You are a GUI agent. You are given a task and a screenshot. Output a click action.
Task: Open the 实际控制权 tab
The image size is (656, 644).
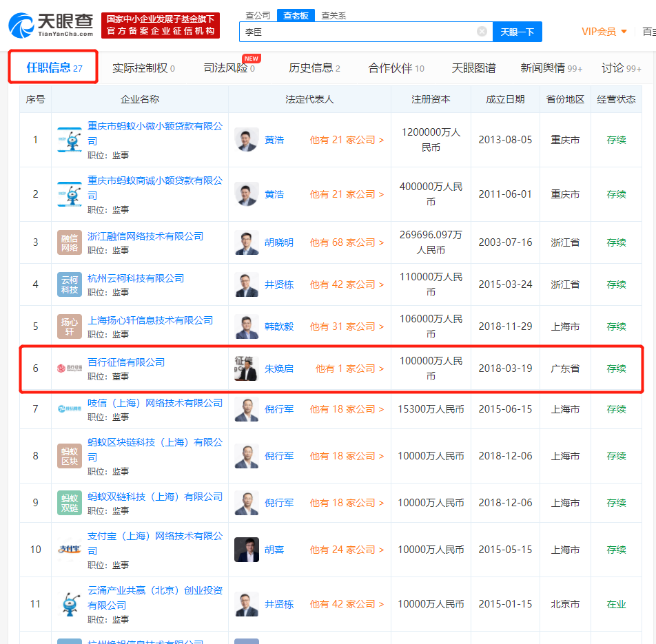pos(143,67)
